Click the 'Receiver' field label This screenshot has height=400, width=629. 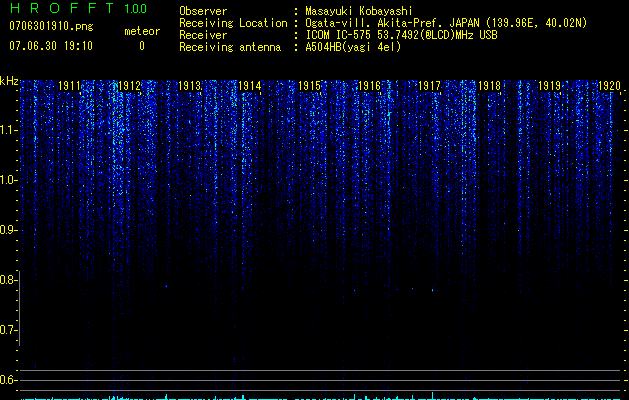[203, 35]
